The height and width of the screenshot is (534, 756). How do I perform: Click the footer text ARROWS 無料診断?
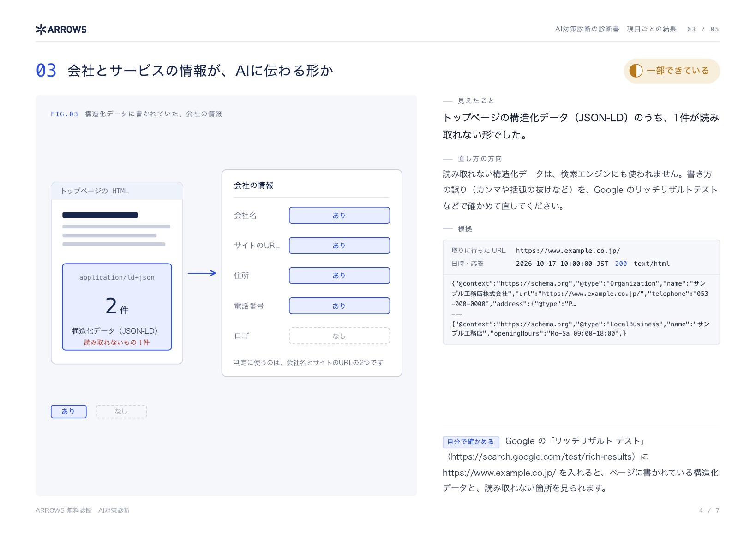coord(64,510)
